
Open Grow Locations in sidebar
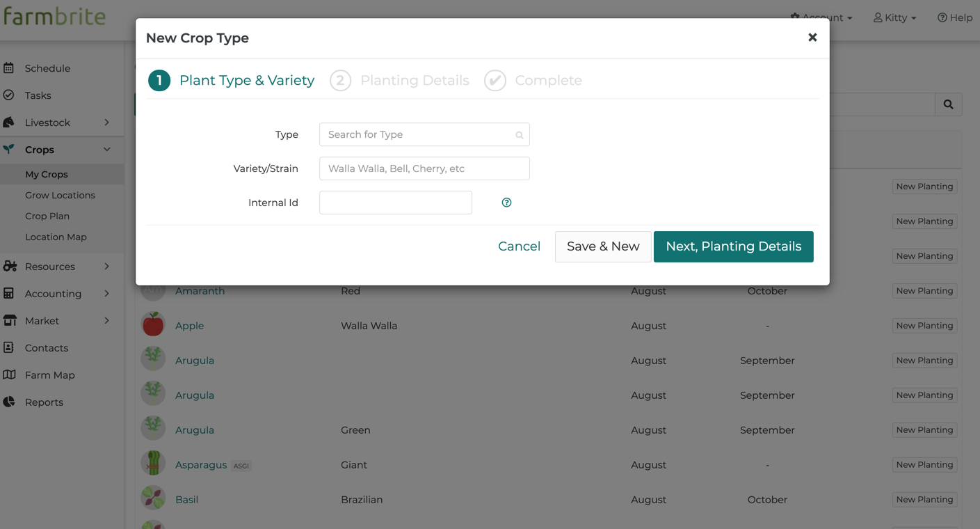(60, 195)
